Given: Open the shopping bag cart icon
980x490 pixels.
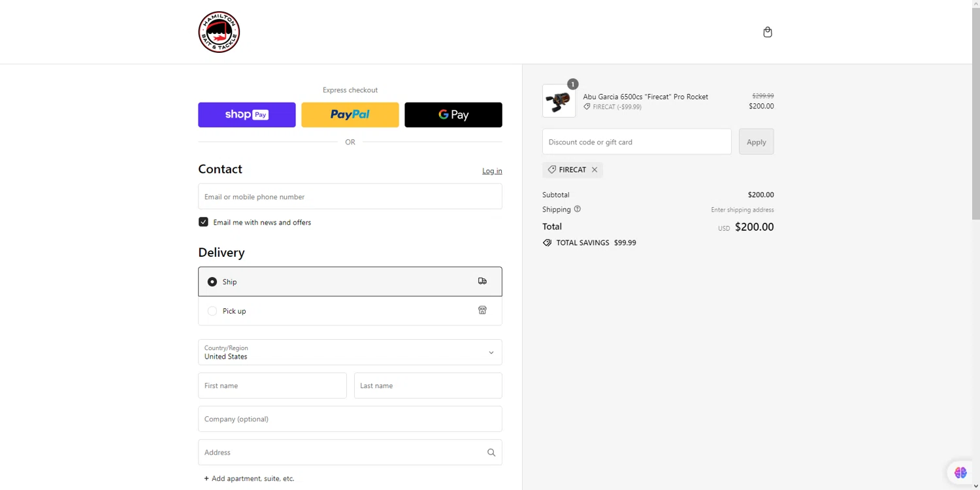Looking at the screenshot, I should click(x=768, y=32).
